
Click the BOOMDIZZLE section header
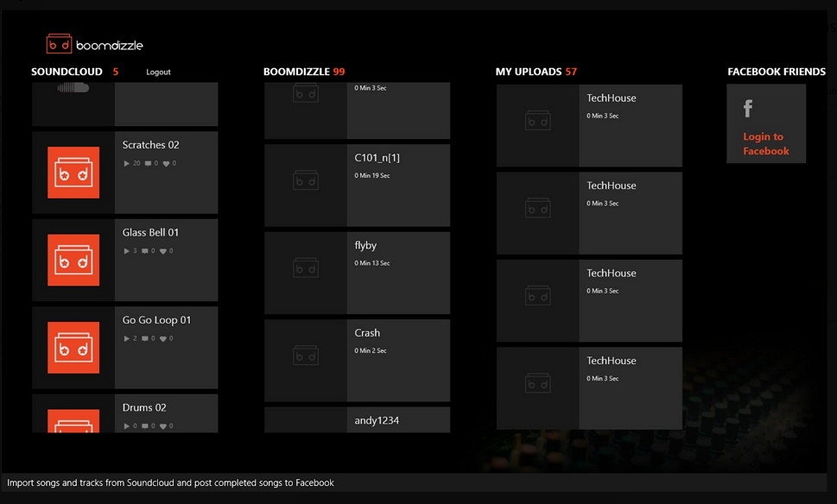click(296, 72)
